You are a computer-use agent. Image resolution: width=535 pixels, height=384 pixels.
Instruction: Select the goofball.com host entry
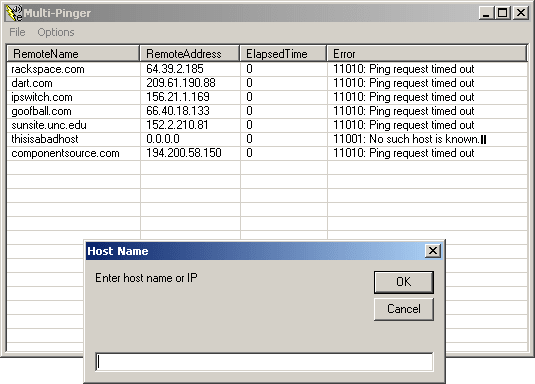tap(41, 111)
